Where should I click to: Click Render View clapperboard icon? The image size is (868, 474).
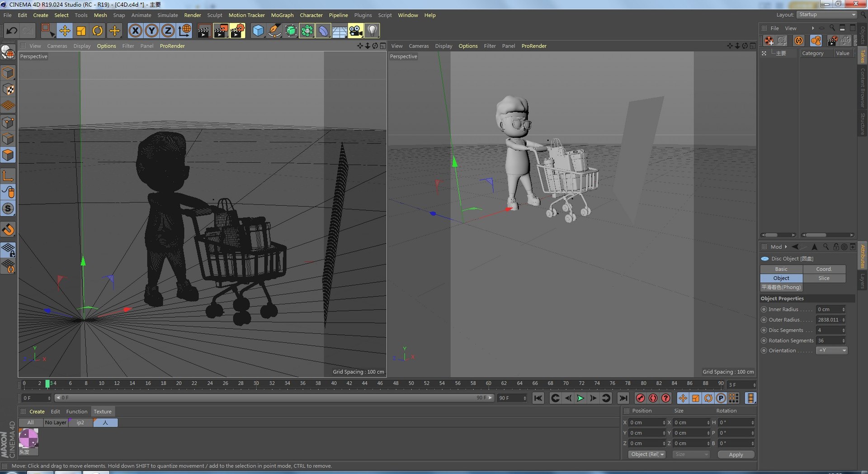(x=204, y=31)
